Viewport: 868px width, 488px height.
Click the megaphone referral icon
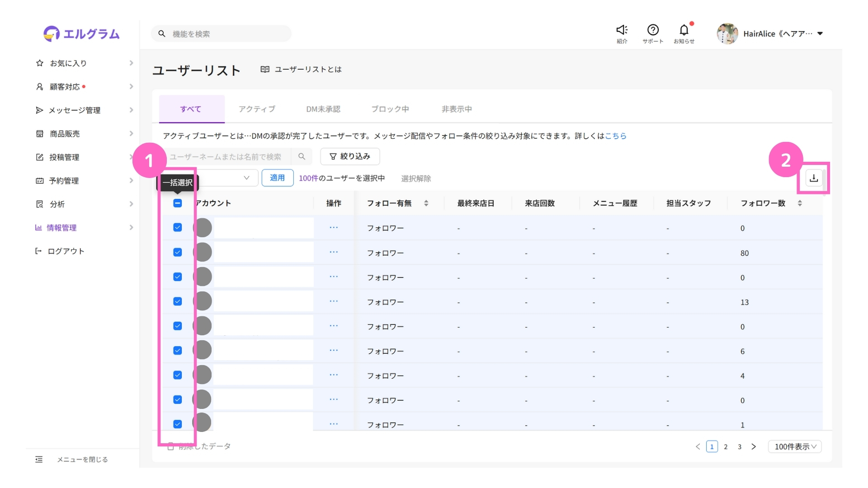(x=622, y=30)
